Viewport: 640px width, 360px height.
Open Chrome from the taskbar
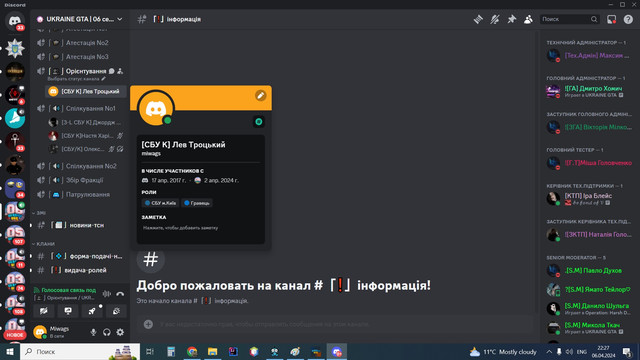point(192,351)
